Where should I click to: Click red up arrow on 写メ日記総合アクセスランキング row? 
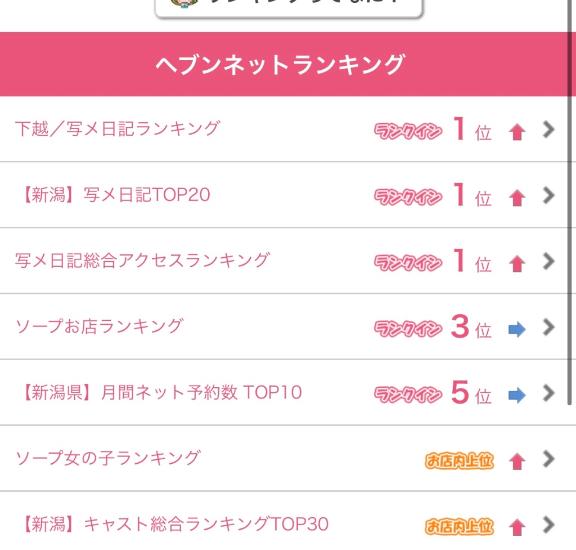[x=517, y=263]
